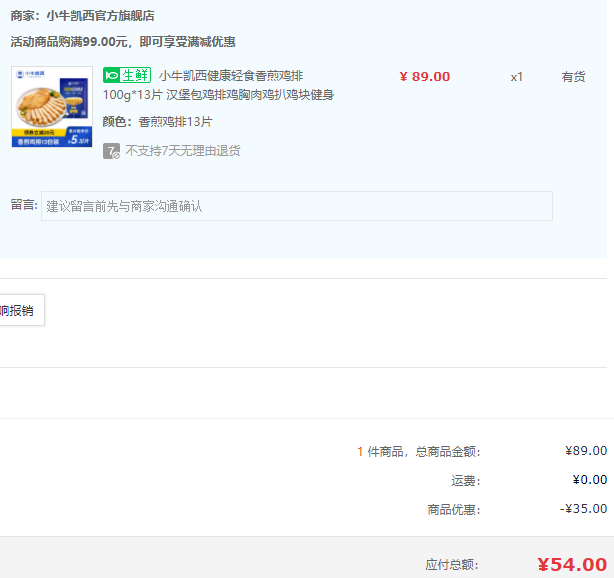Click merchant name 小牛凯西官方旗舰店

point(100,16)
